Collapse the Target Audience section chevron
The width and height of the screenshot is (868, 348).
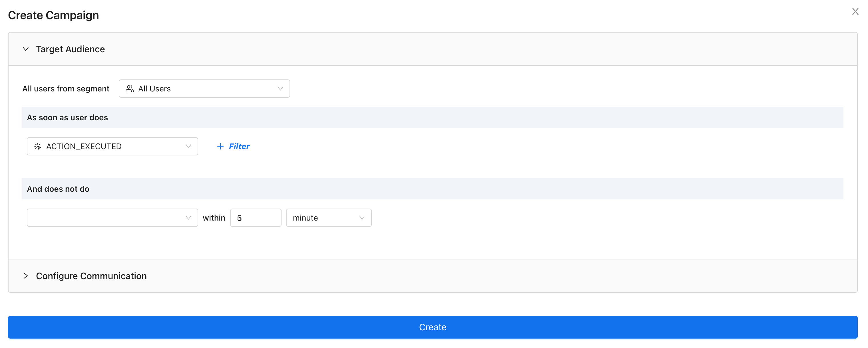26,49
